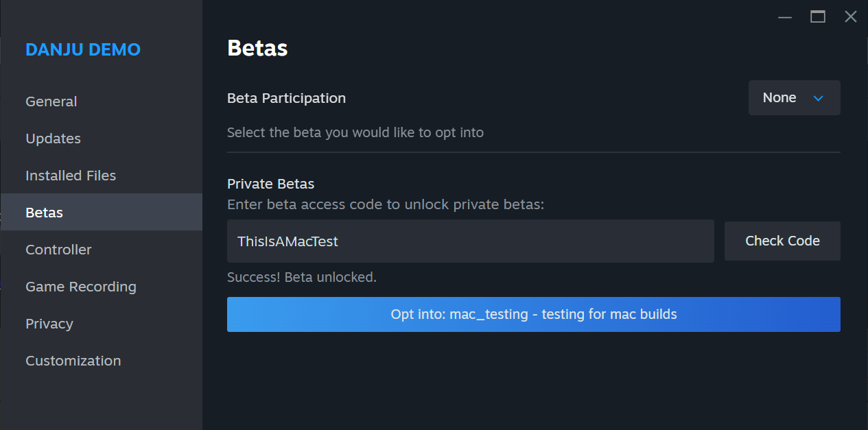Select the ThisIsAMacTest code text
The image size is (868, 430).
click(x=287, y=241)
